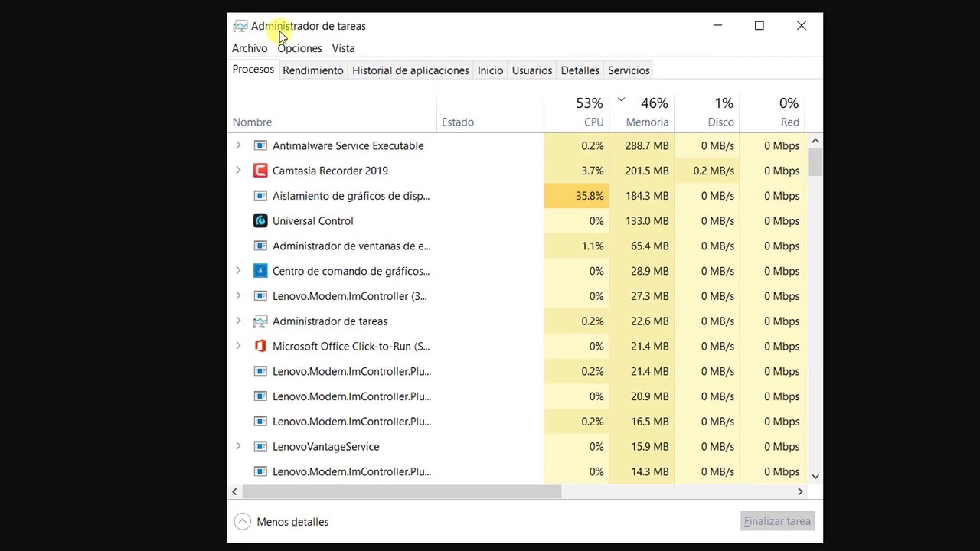Select the Camtasia Recorder 2019 red icon

coord(260,171)
